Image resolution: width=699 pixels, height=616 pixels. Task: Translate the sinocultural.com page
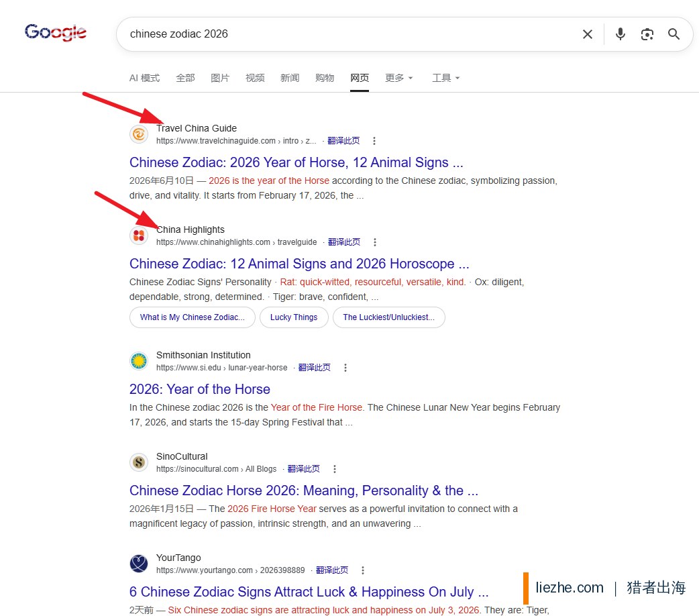point(304,469)
